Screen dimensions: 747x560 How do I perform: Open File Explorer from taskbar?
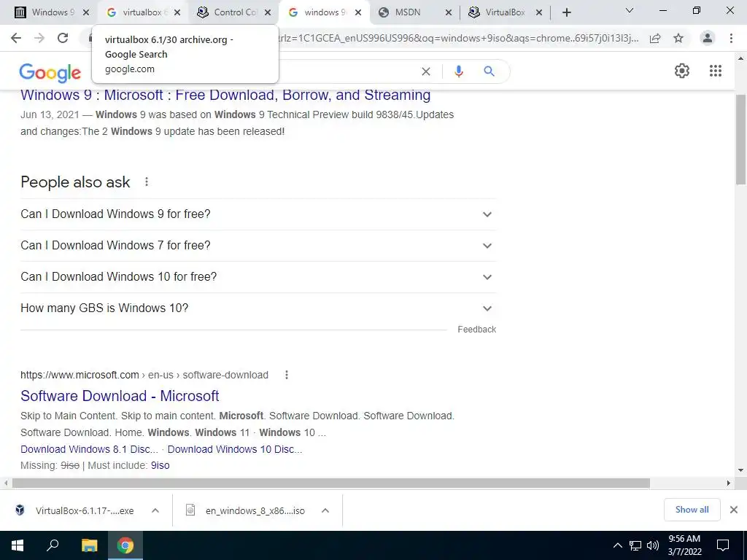click(89, 545)
